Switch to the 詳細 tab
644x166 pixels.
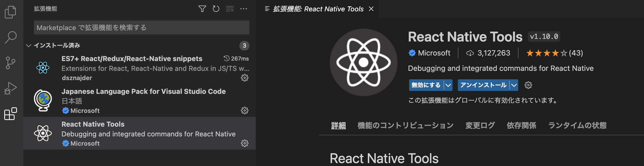pos(338,125)
